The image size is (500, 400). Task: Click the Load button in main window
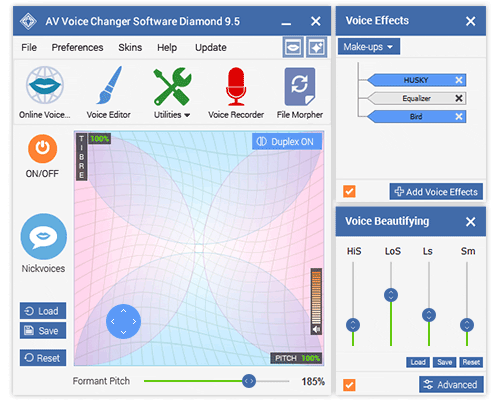pos(43,311)
